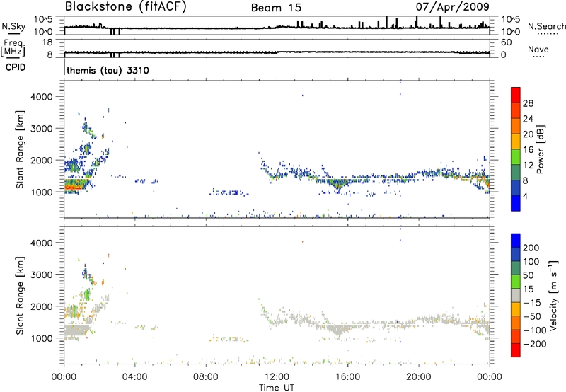This screenshot has width=566, height=392.
Task: Select the 'themis (tau) 3310' text
Action: tap(108, 70)
